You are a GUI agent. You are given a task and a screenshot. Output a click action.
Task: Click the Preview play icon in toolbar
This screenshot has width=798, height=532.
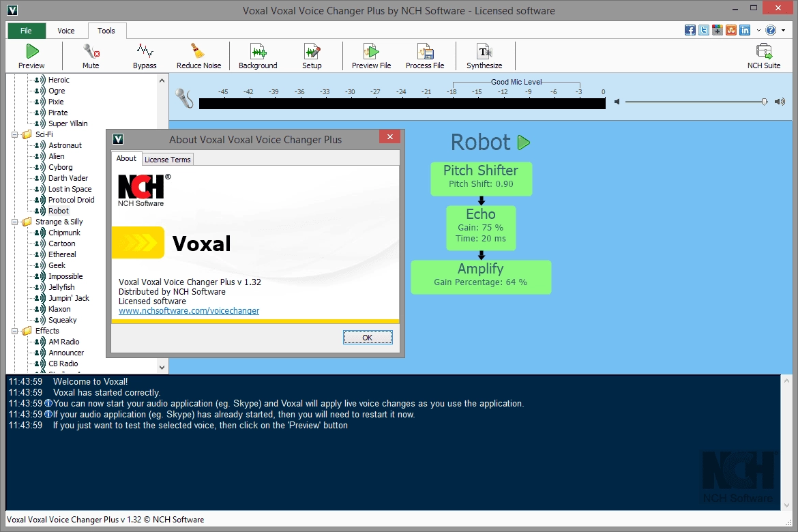tap(32, 51)
